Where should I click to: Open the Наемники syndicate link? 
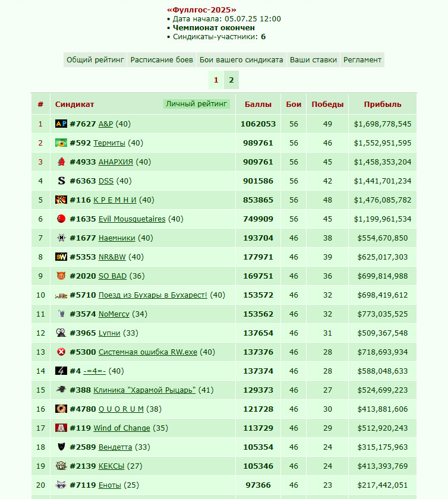(x=117, y=238)
